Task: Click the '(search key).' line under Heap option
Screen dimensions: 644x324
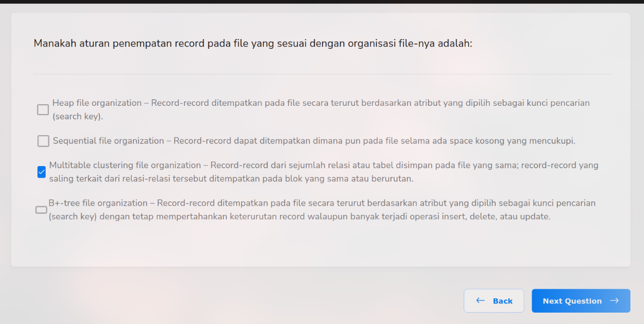Action: [78, 117]
